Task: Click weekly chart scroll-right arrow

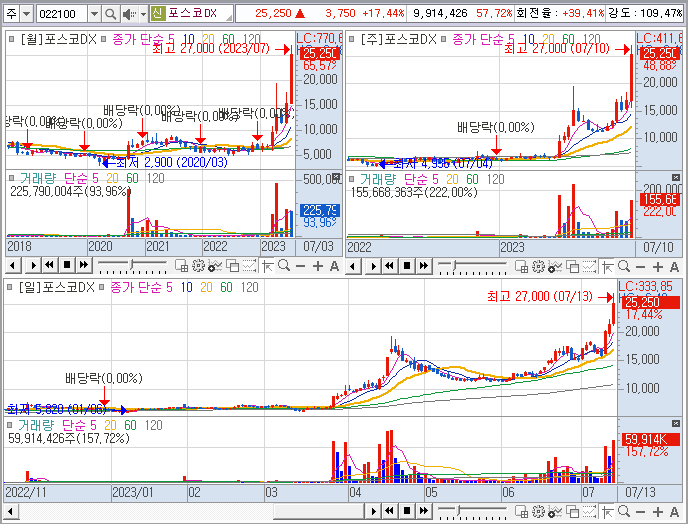Action: [x=373, y=266]
